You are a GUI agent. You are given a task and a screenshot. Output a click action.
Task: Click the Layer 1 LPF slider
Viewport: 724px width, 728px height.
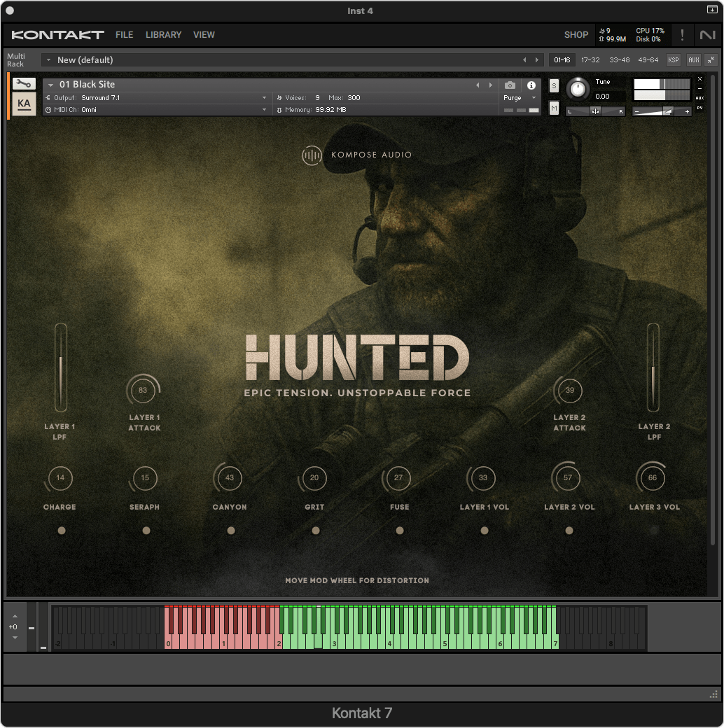tap(61, 367)
